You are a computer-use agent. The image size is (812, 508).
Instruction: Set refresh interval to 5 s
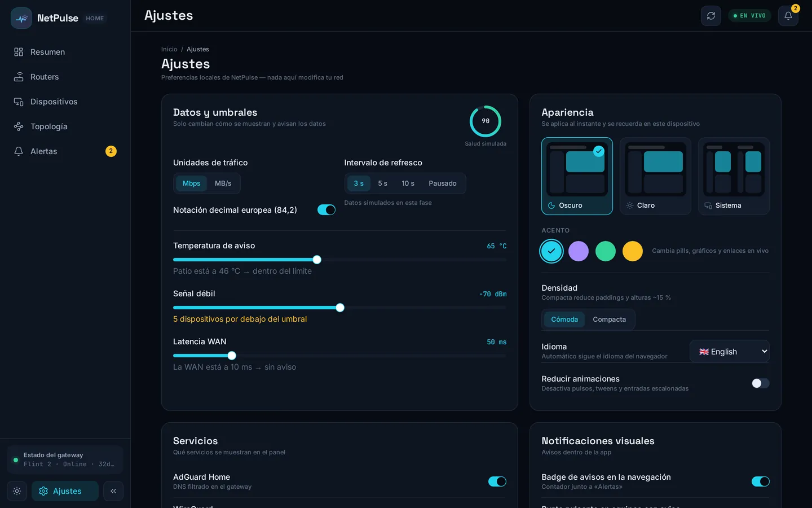(x=382, y=183)
